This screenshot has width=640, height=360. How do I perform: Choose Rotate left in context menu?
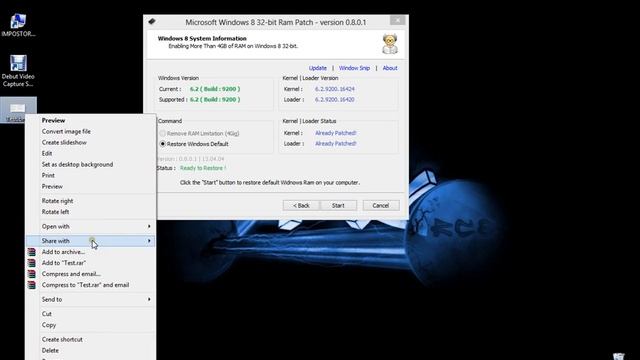point(56,212)
